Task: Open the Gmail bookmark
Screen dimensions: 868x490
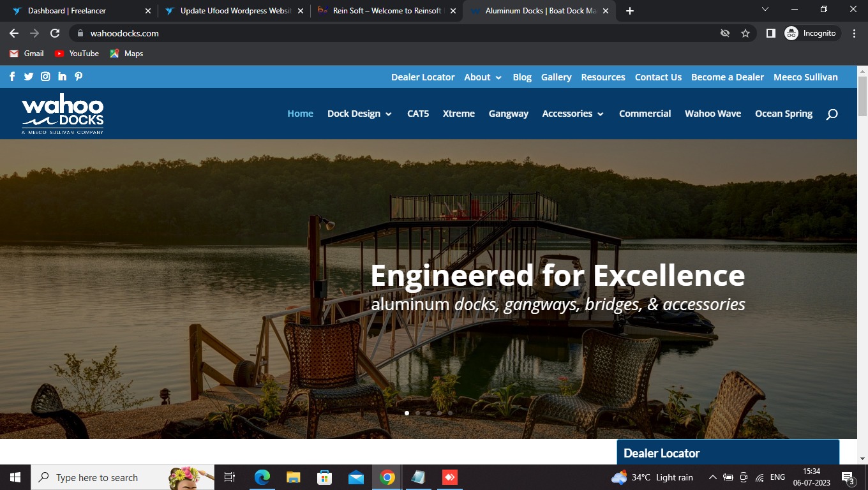Action: point(27,54)
